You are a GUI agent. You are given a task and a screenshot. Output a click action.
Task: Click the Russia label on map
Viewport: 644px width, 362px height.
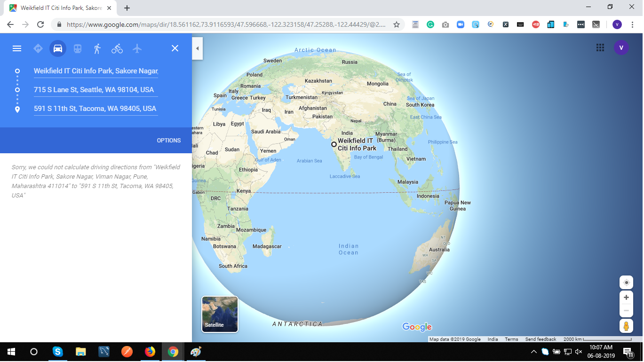point(350,62)
